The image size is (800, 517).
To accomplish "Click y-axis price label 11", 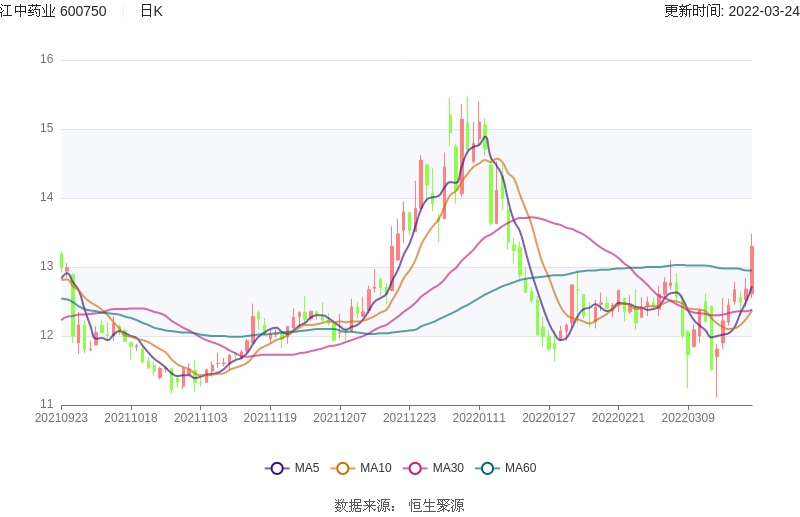I will click(x=46, y=404).
